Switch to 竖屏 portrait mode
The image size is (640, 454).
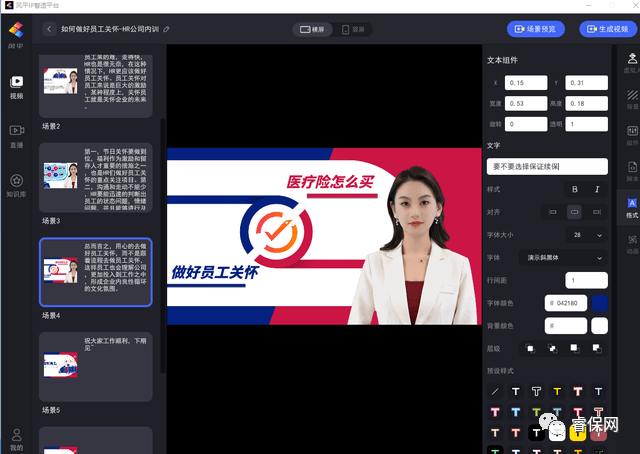[353, 30]
